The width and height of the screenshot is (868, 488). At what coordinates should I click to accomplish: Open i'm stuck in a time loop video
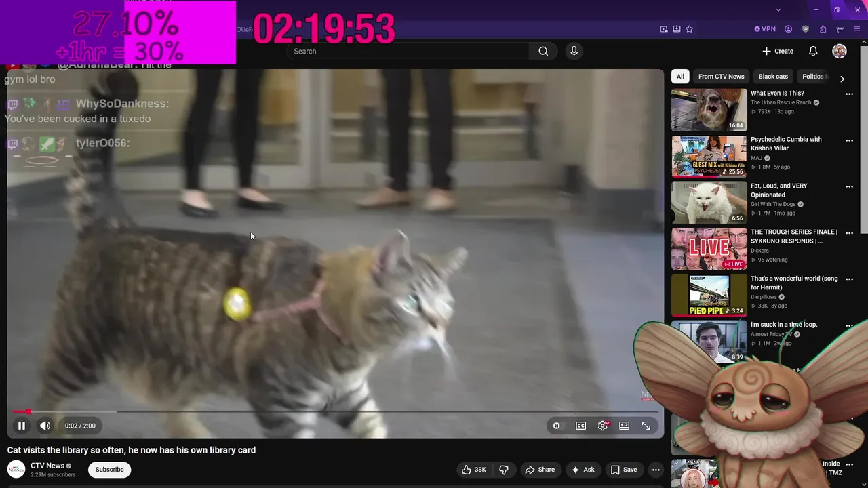point(709,341)
